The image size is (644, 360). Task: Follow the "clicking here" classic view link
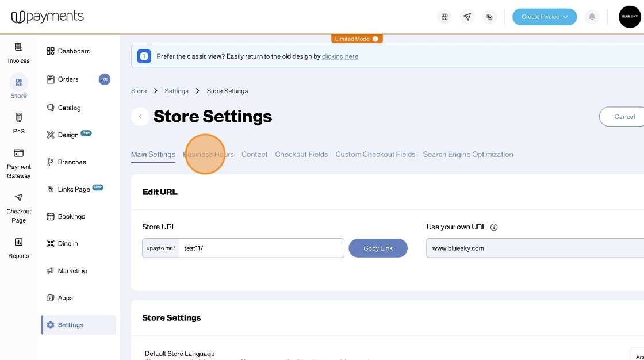click(x=340, y=56)
